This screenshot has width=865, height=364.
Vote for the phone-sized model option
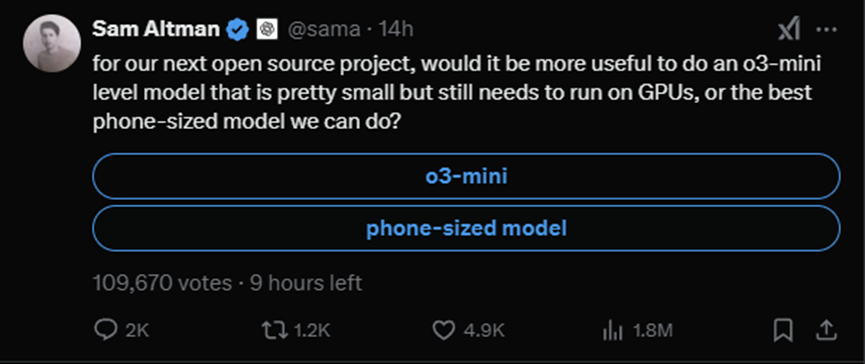[466, 228]
